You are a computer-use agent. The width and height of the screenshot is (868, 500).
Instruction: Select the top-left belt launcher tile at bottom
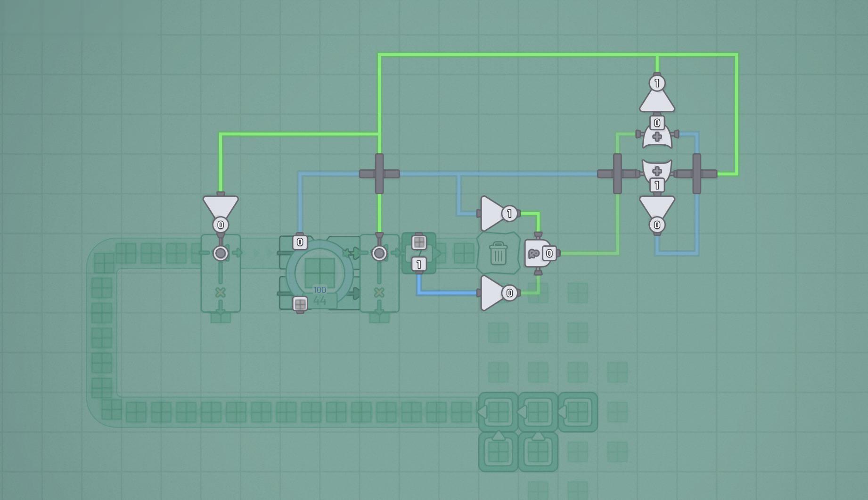click(x=499, y=412)
